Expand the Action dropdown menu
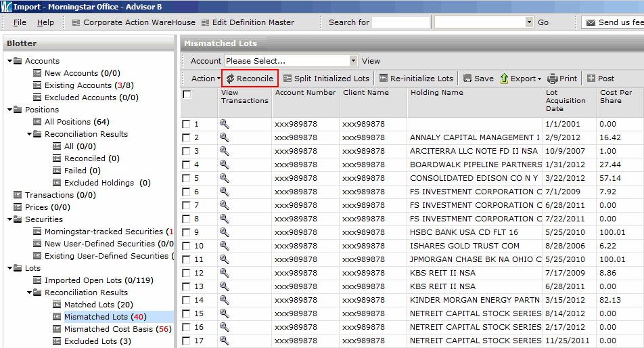The width and height of the screenshot is (644, 348). (206, 79)
